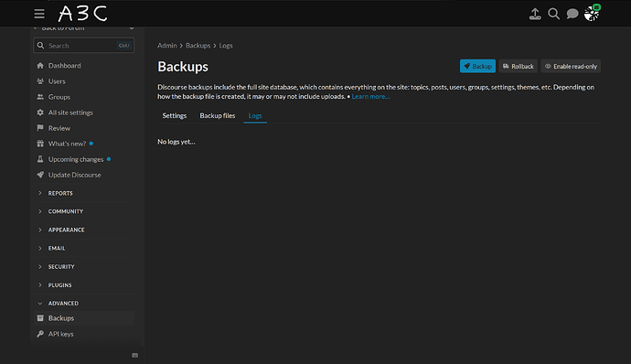The image size is (631, 364).
Task: Focus the sidebar Search field
Action: [x=84, y=46]
